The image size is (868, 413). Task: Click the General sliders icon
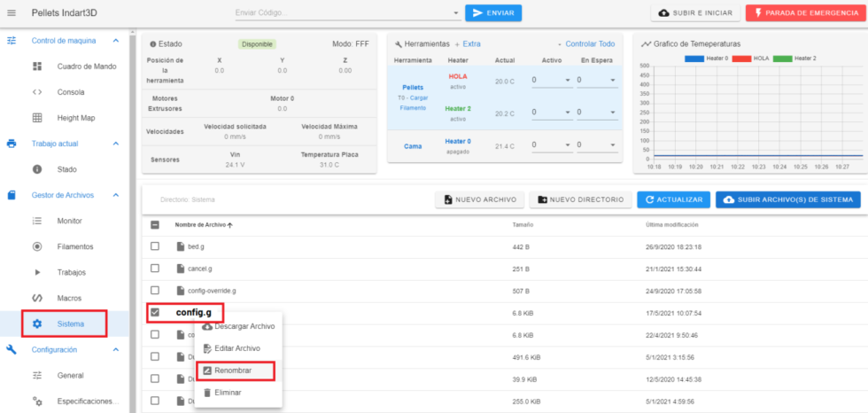(37, 376)
